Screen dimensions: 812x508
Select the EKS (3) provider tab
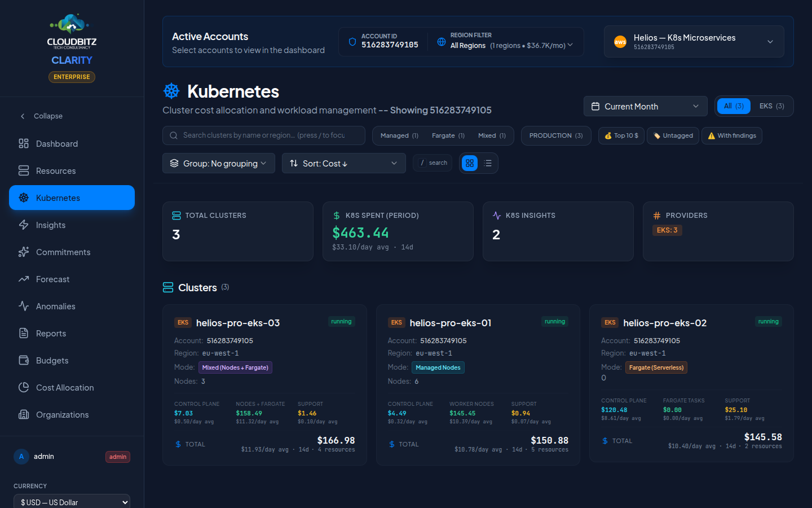pyautogui.click(x=771, y=106)
